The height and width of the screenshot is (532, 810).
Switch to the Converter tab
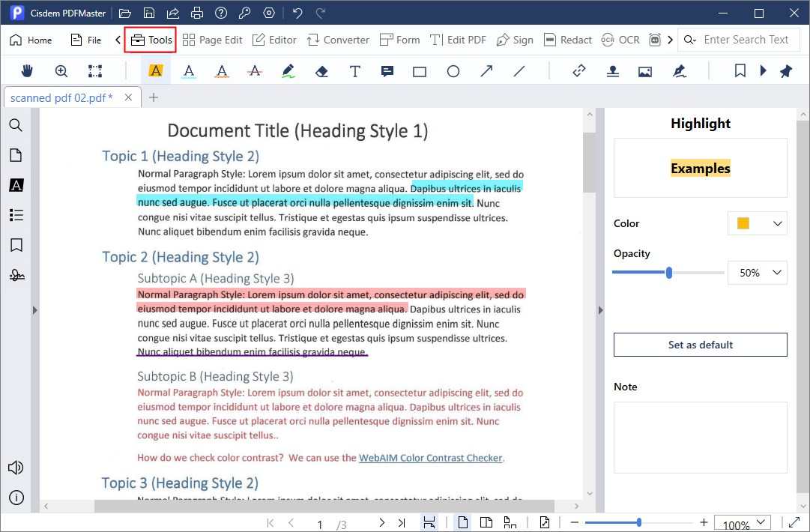point(338,39)
